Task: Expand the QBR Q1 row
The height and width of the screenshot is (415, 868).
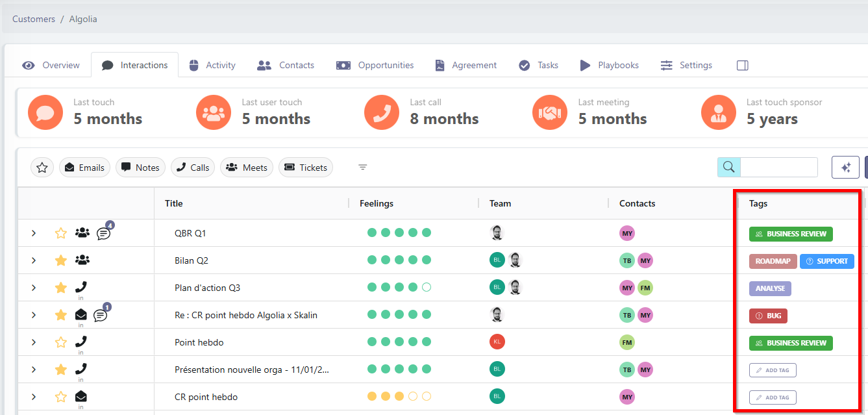Action: tap(34, 233)
